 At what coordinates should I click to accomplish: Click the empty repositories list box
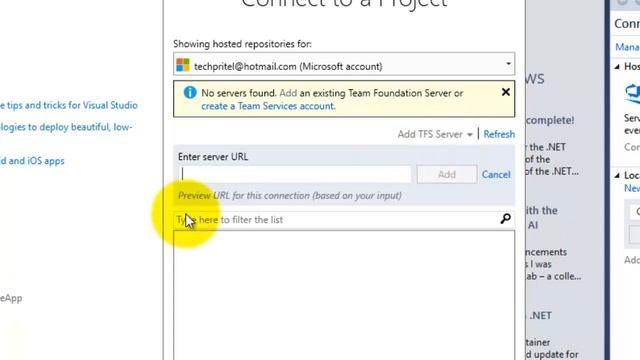click(x=344, y=295)
